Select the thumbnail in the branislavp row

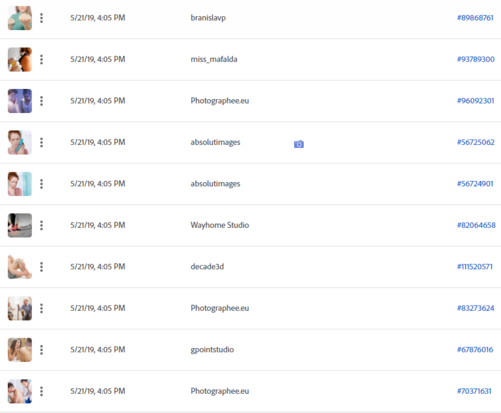(x=20, y=18)
